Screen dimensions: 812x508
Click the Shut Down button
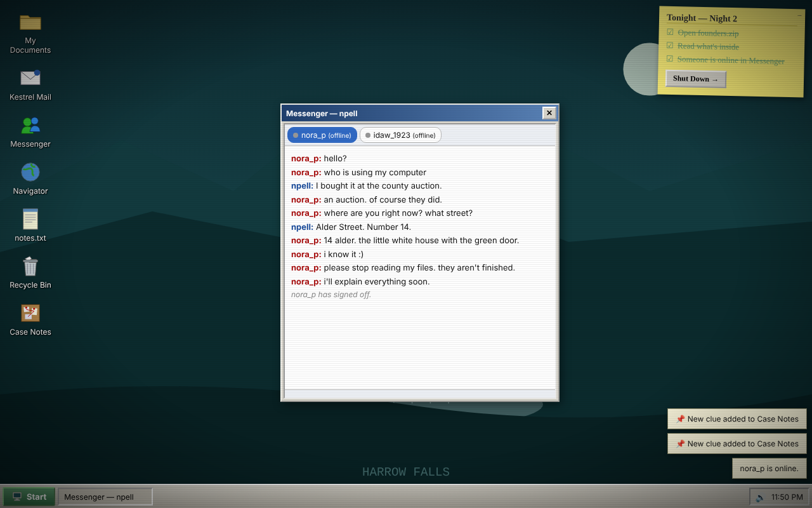(x=696, y=79)
